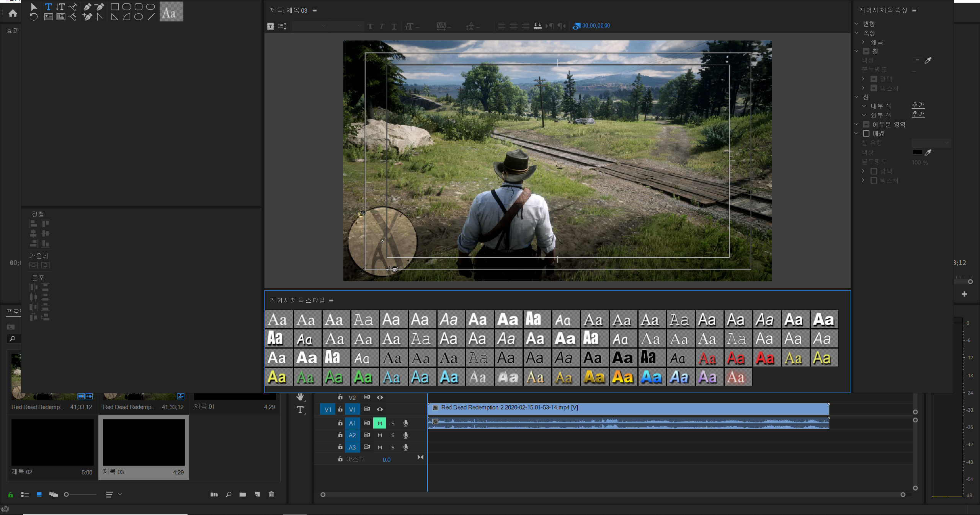Screen dimensions: 980x515
Task: Click 추가 link next to 내부 선
Action: 918,105
